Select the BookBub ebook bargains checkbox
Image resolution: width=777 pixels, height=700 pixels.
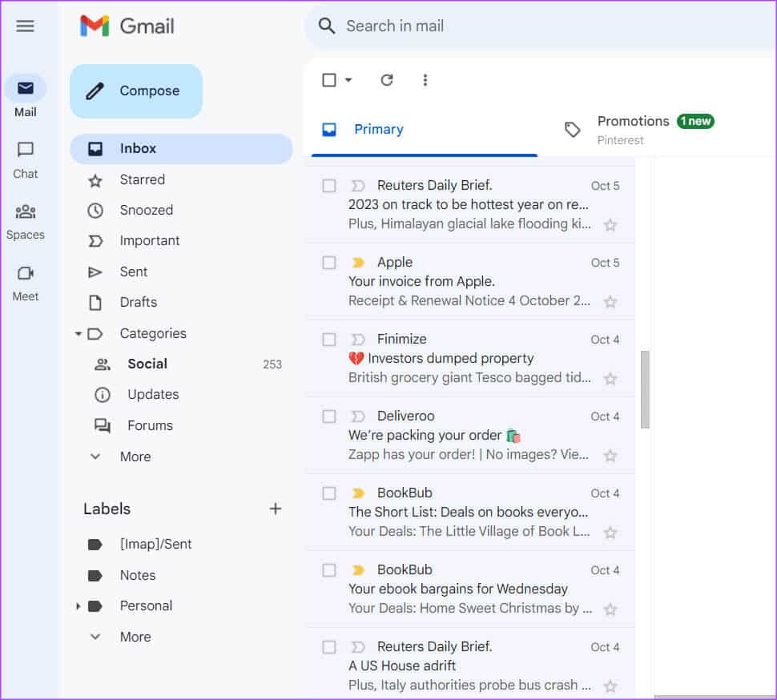tap(329, 569)
